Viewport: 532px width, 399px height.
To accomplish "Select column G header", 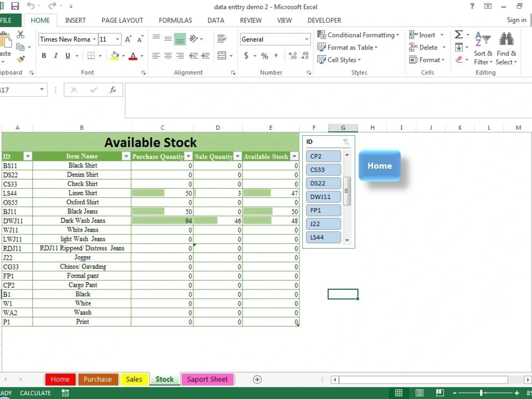I will coord(343,128).
